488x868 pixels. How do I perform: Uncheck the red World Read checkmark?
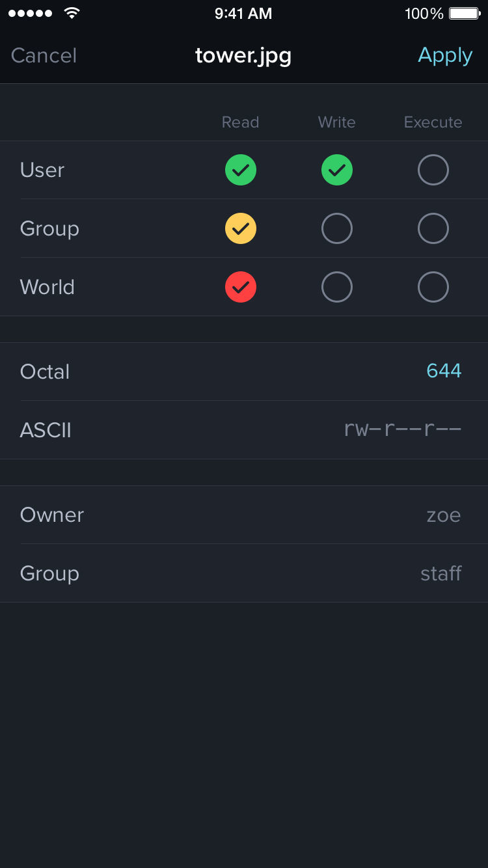241,287
